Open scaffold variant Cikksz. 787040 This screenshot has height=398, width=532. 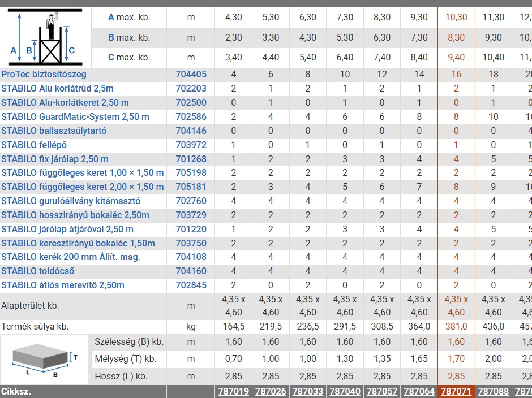(x=345, y=392)
